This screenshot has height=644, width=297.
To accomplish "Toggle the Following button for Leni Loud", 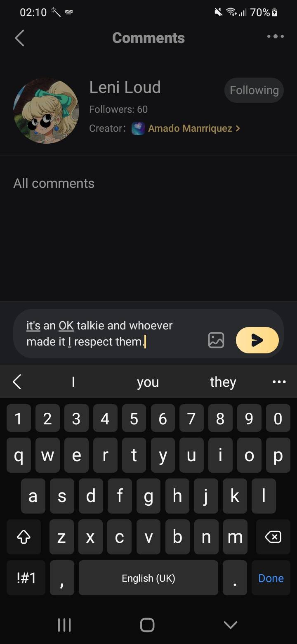I will point(254,90).
